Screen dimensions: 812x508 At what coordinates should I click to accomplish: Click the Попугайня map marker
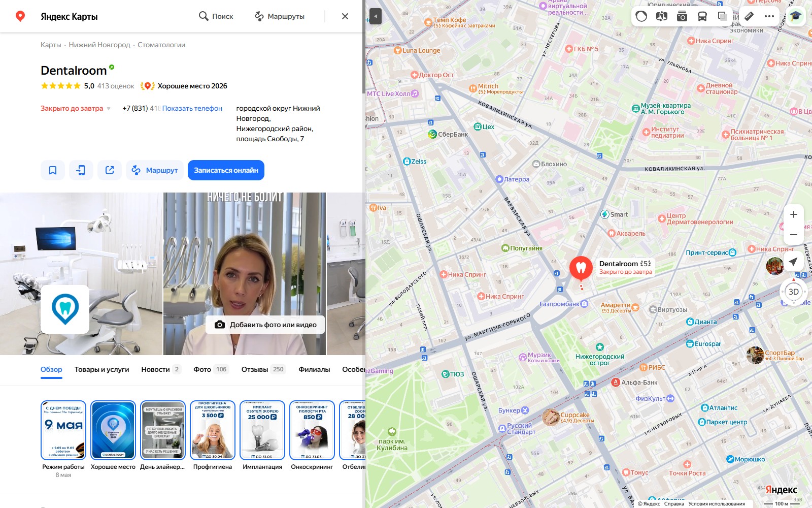tap(505, 248)
